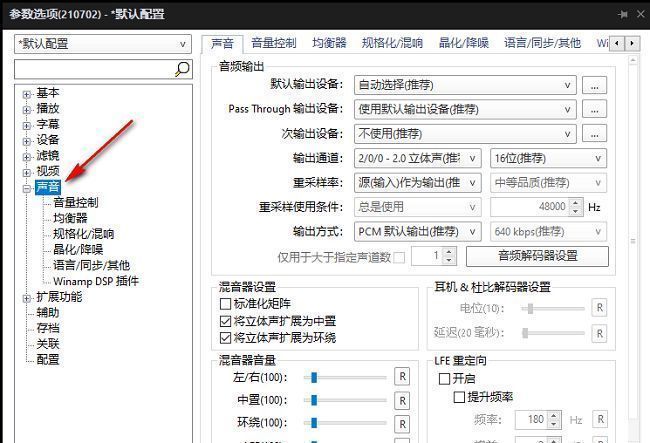Image resolution: width=650 pixels, height=443 pixels.
Task: Toggle the LFE 重定向 开启 checkbox
Action: pyautogui.click(x=444, y=379)
